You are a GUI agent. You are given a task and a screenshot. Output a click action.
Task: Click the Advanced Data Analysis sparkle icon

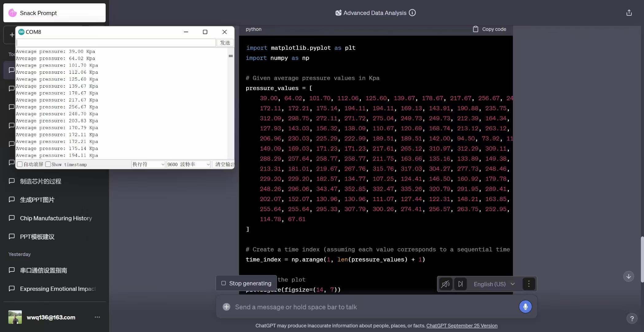[338, 13]
